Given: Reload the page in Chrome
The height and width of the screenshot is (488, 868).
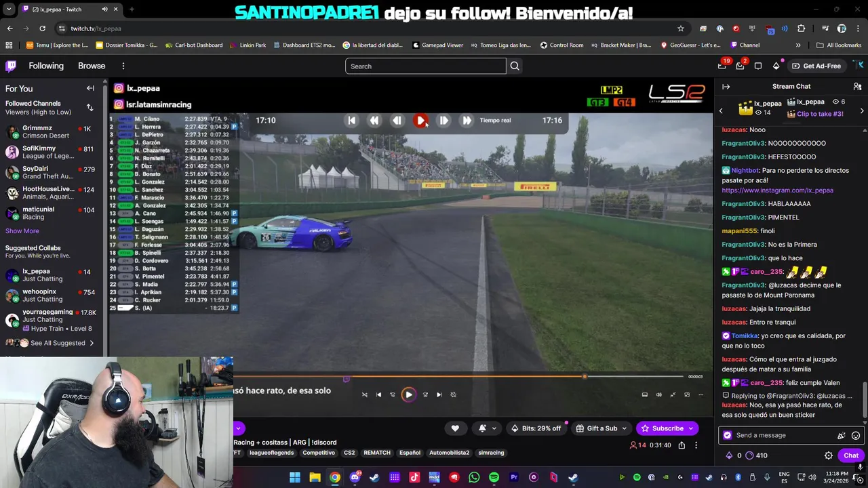Looking at the screenshot, I should pyautogui.click(x=42, y=28).
